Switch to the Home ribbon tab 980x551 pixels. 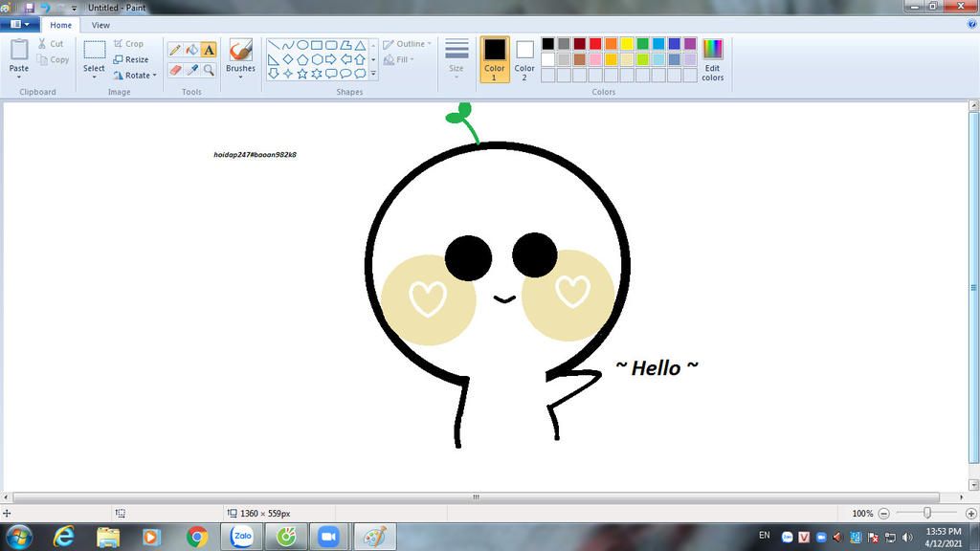60,25
